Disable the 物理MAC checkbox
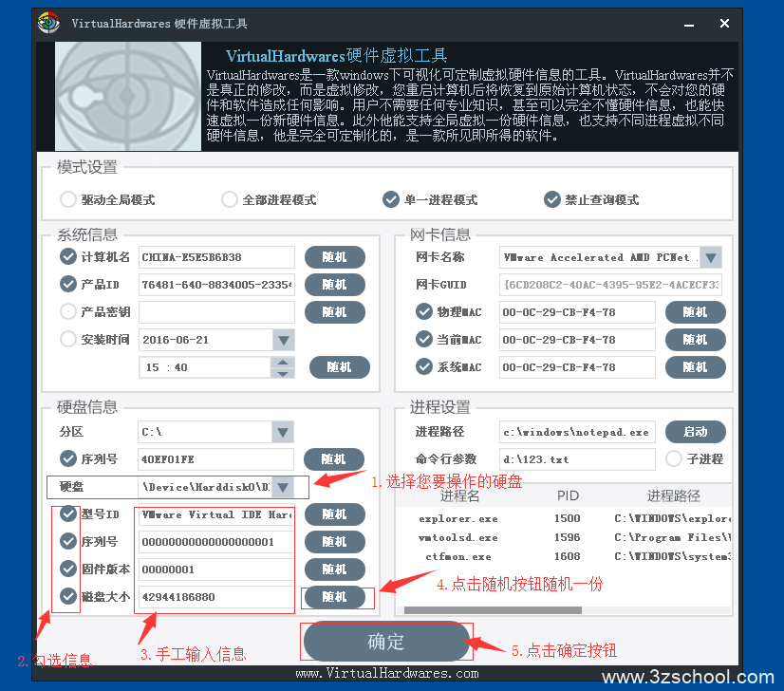Viewport: 784px width, 691px height. [425, 311]
